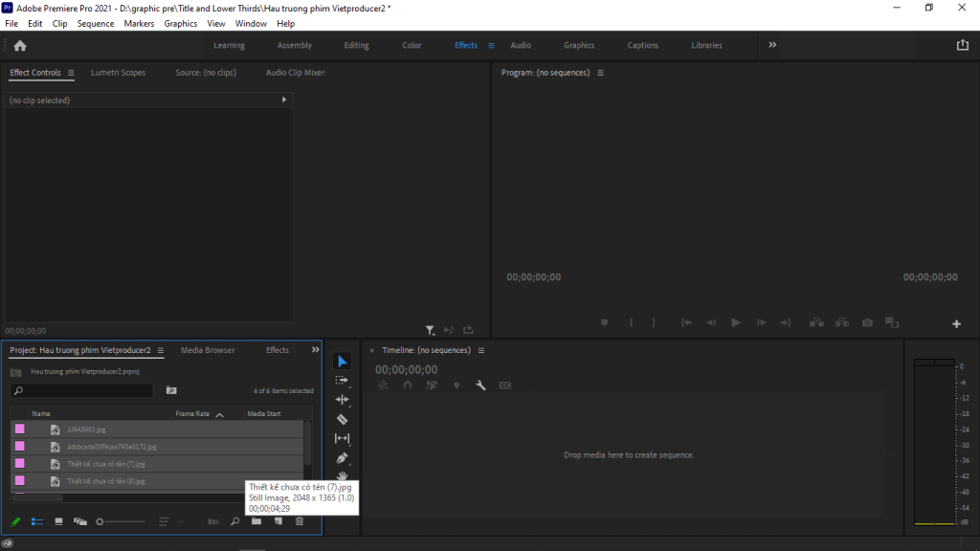The image size is (980, 551).
Task: Open Timeline Display Settings wrench icon
Action: tap(479, 385)
